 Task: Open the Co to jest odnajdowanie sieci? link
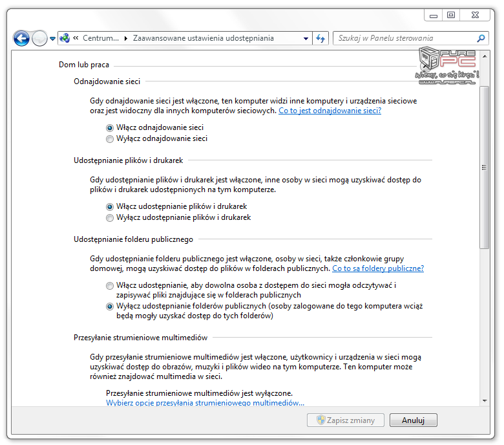pyautogui.click(x=330, y=111)
